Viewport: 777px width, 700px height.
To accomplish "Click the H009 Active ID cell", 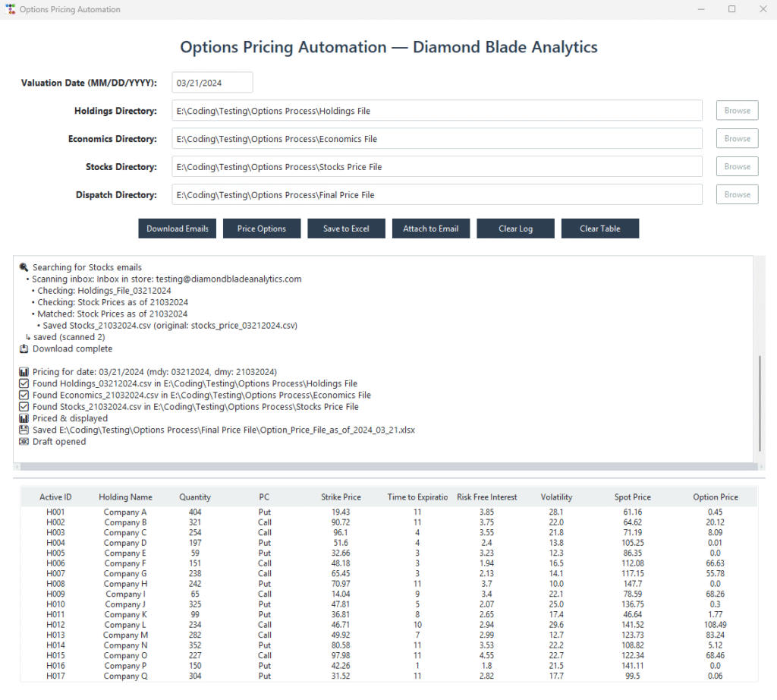I will (55, 594).
